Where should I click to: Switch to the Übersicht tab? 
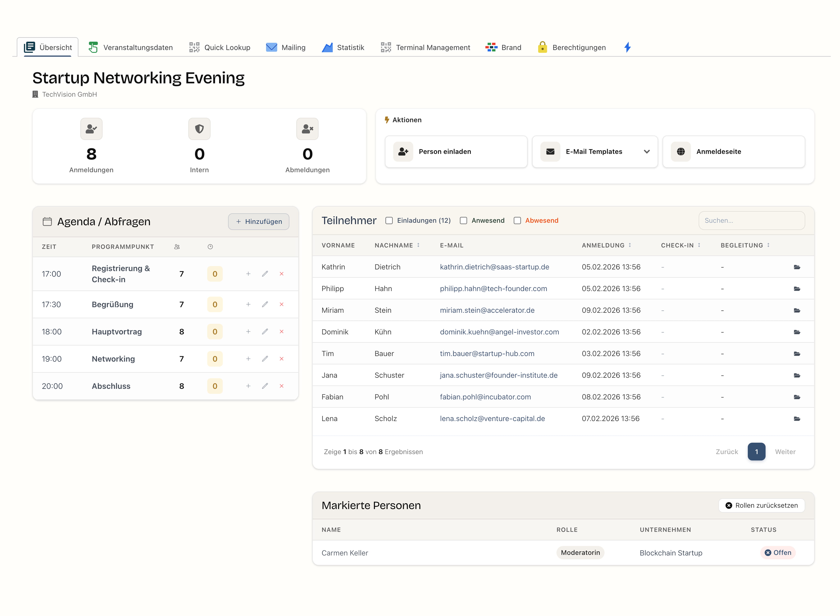[48, 47]
